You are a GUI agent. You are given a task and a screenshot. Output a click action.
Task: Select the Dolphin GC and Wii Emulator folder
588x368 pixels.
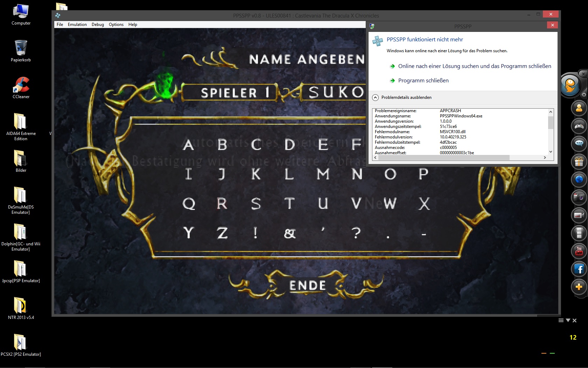point(21,237)
